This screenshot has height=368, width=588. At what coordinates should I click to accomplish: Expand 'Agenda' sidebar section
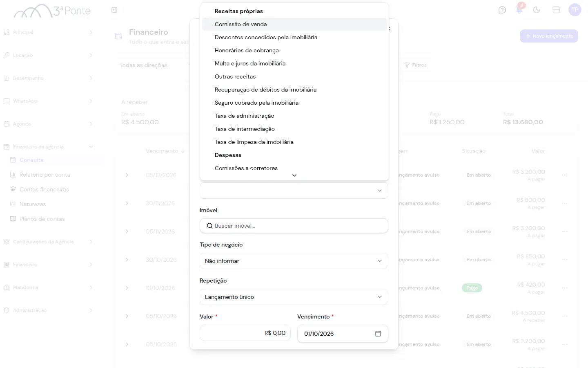point(48,124)
